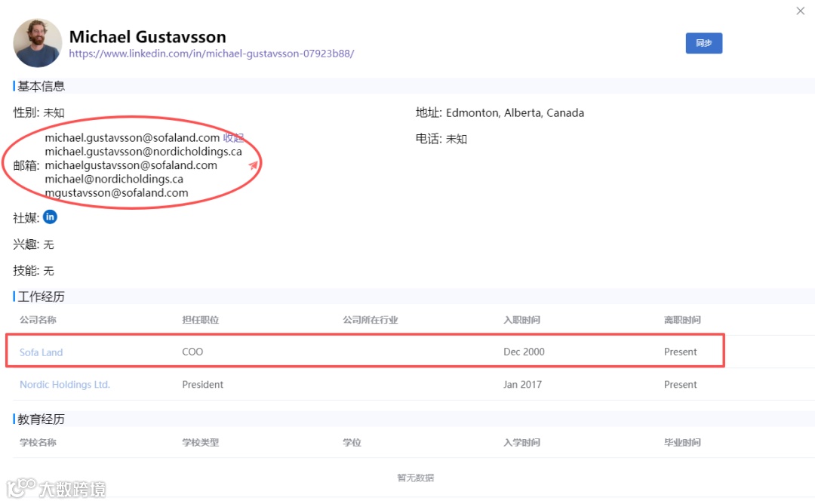
Task: Click the 工作经历 section heading
Action: [x=41, y=297]
